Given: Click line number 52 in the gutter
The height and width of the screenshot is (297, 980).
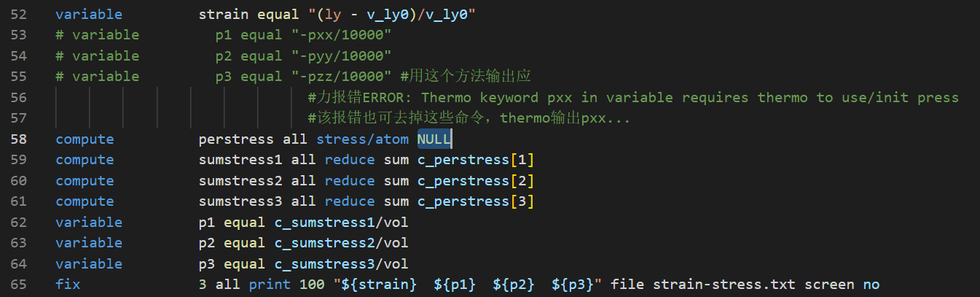Looking at the screenshot, I should point(20,15).
